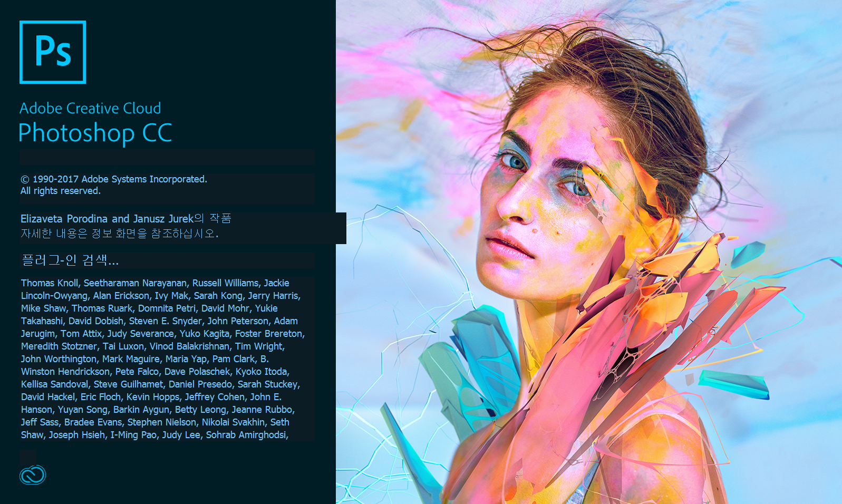Select the "Adobe Creative Cloud" heading text

(x=90, y=108)
